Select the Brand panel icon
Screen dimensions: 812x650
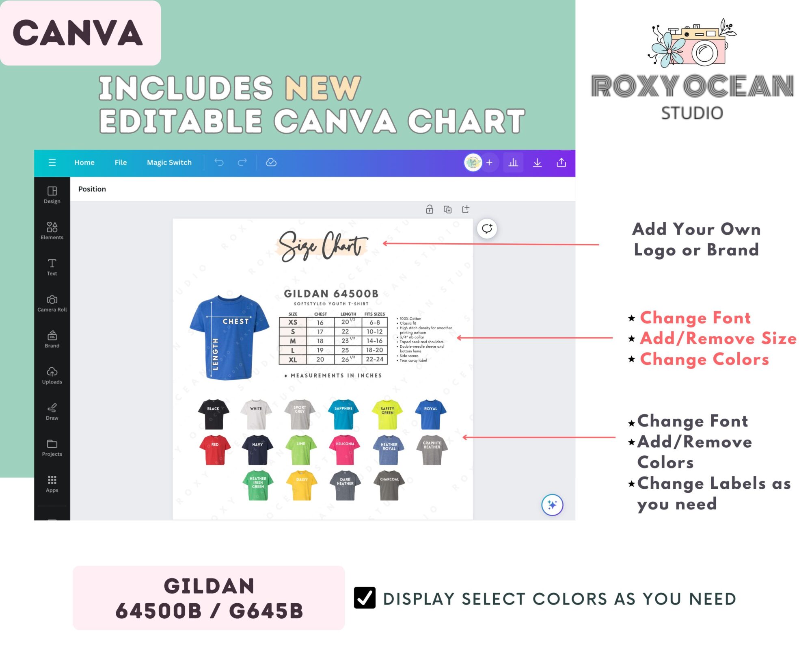(52, 338)
